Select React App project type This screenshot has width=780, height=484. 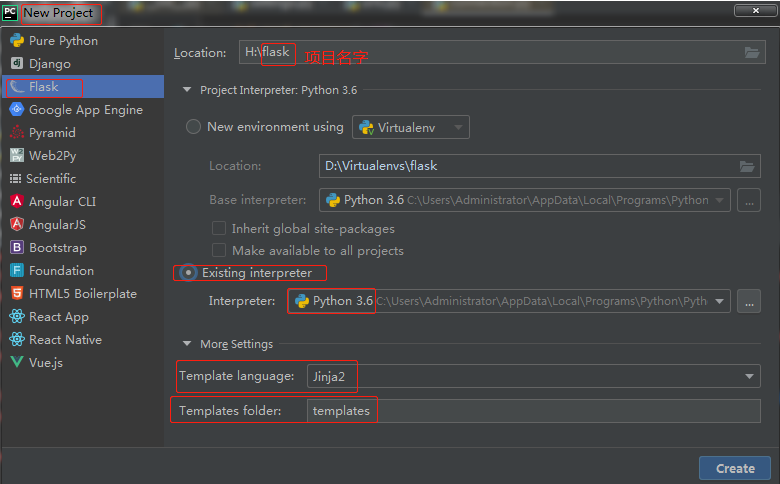pyautogui.click(x=83, y=316)
